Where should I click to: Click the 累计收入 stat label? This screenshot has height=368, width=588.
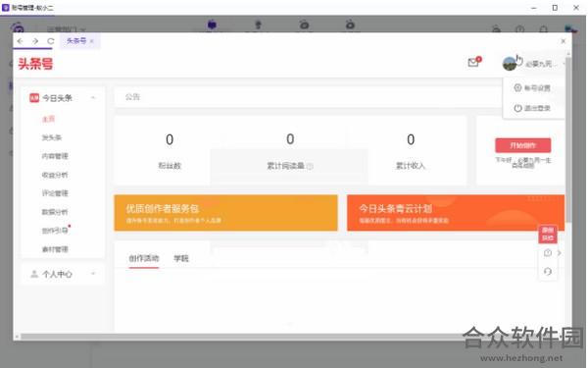point(411,166)
